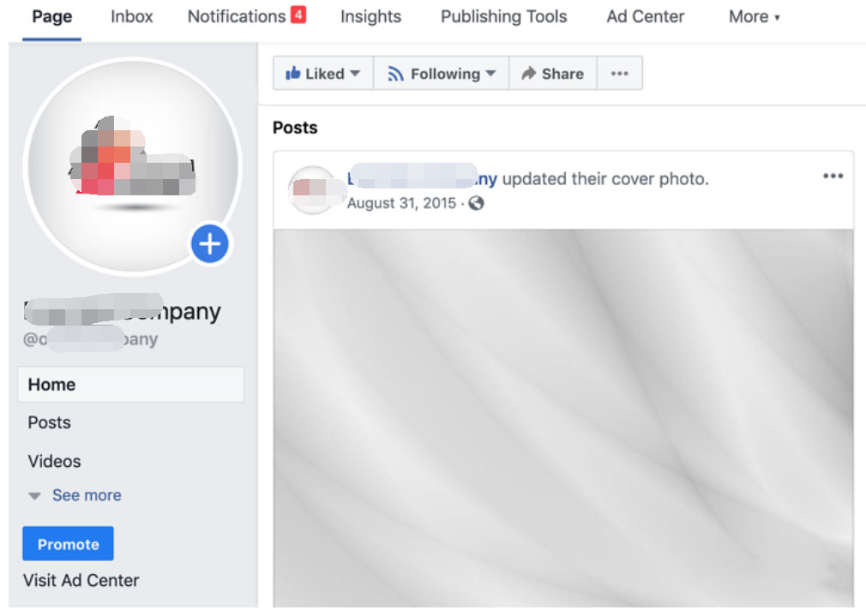
Task: Toggle the Liked status of the page
Action: tap(317, 74)
